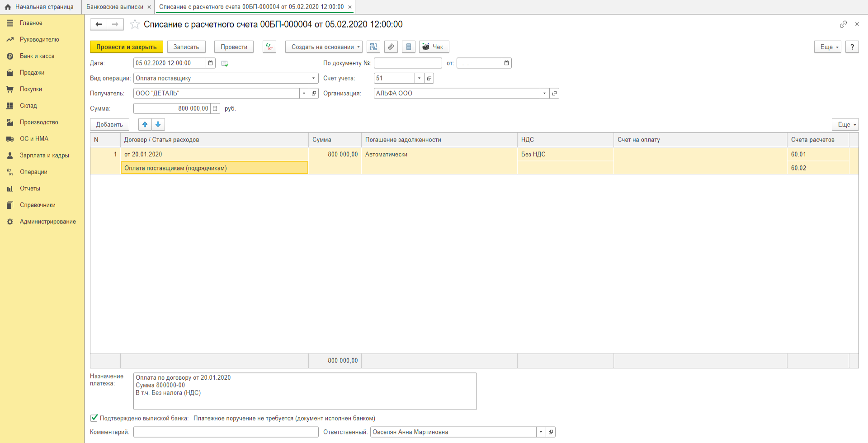Select 'Оплата поставщикам (подрядчикам)' cell
Viewport: 868px width, 443px height.
click(x=214, y=168)
